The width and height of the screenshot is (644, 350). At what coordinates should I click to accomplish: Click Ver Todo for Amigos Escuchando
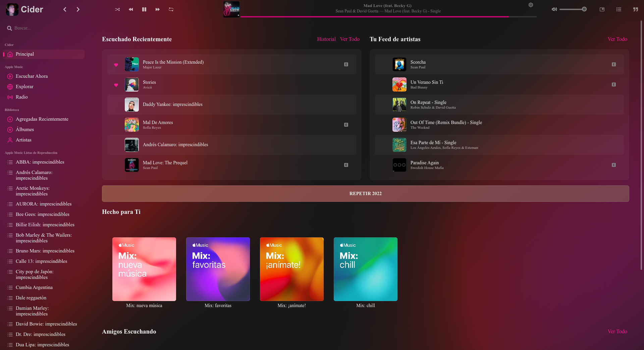(x=617, y=332)
